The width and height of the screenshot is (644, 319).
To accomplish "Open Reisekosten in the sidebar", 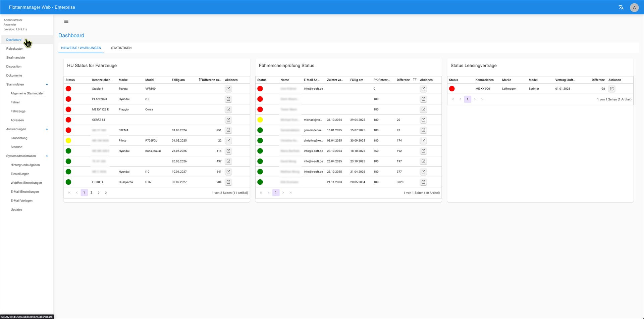I will click(x=15, y=49).
